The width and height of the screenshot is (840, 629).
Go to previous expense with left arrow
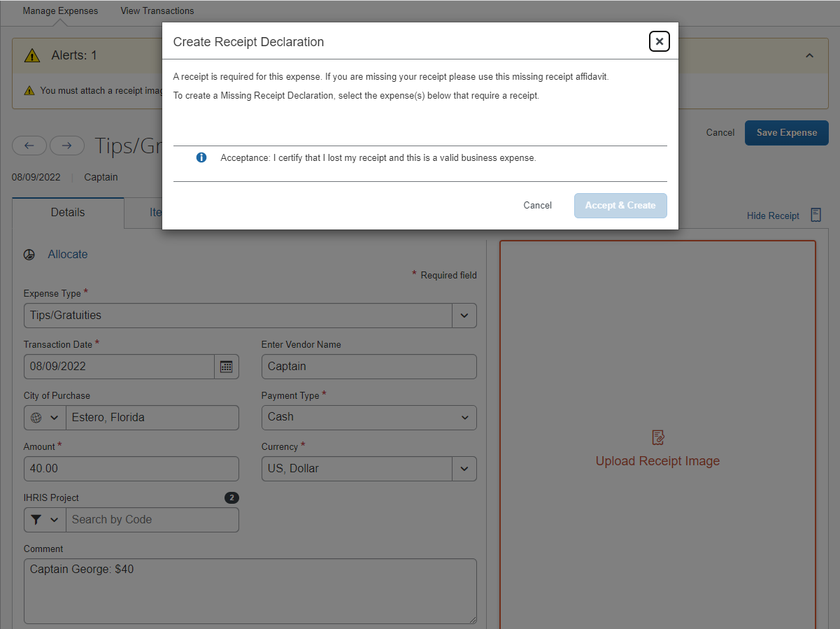[29, 146]
